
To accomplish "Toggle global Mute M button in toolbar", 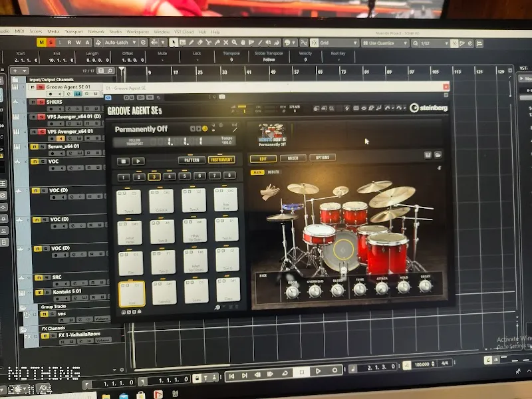I will coord(42,43).
